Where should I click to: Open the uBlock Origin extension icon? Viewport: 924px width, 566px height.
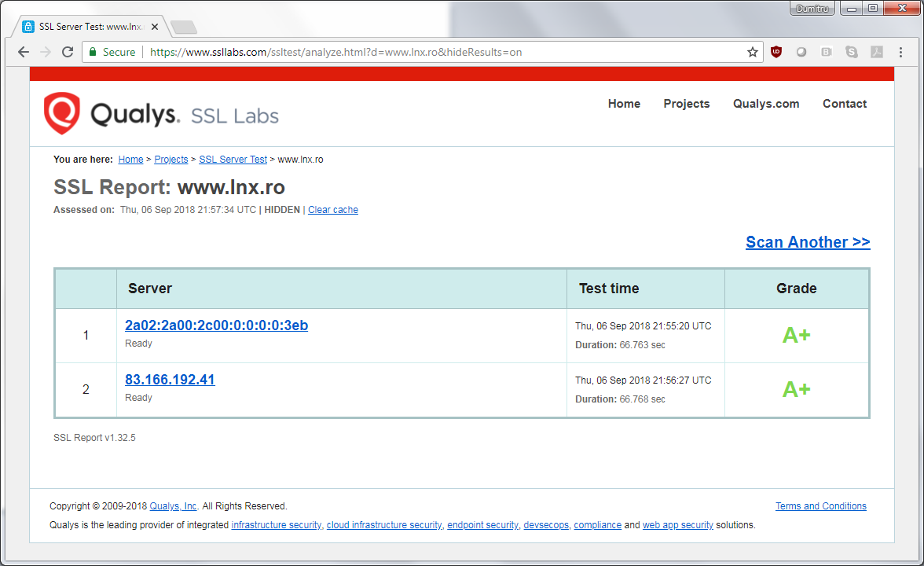tap(776, 52)
